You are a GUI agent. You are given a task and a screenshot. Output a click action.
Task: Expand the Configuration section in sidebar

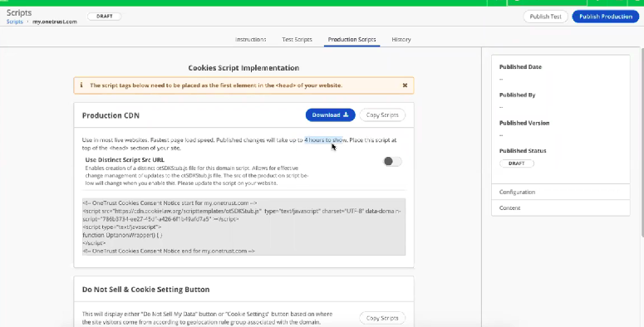[x=560, y=192]
